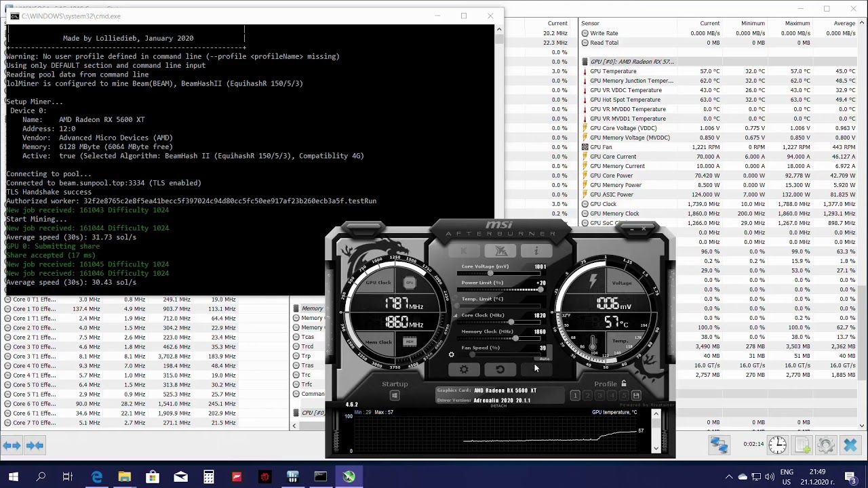Open Calculator from taskbar
Image resolution: width=868 pixels, height=488 pixels.
coord(209,477)
